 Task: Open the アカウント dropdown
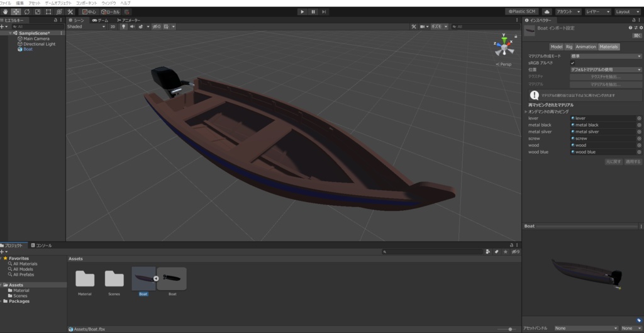click(x=568, y=12)
